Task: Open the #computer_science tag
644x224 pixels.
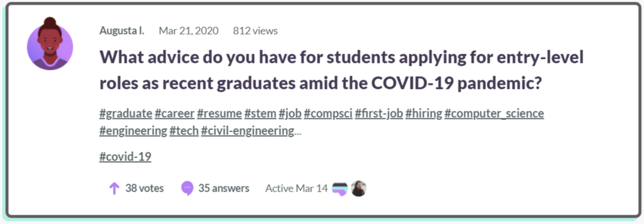Action: [x=494, y=114]
